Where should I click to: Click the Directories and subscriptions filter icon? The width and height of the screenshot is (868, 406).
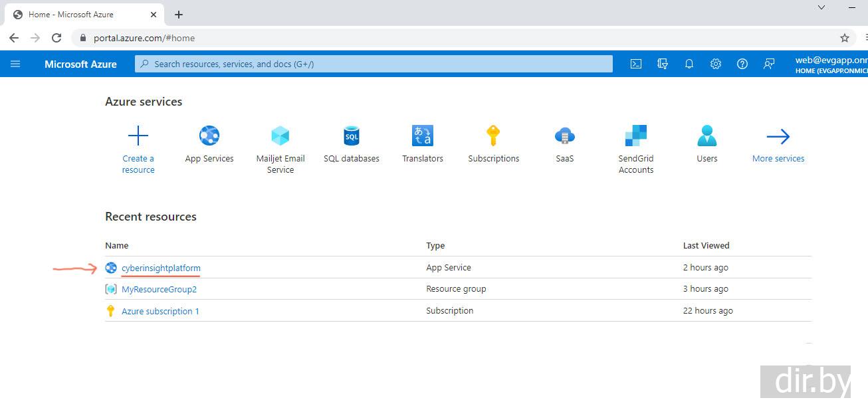click(x=663, y=64)
